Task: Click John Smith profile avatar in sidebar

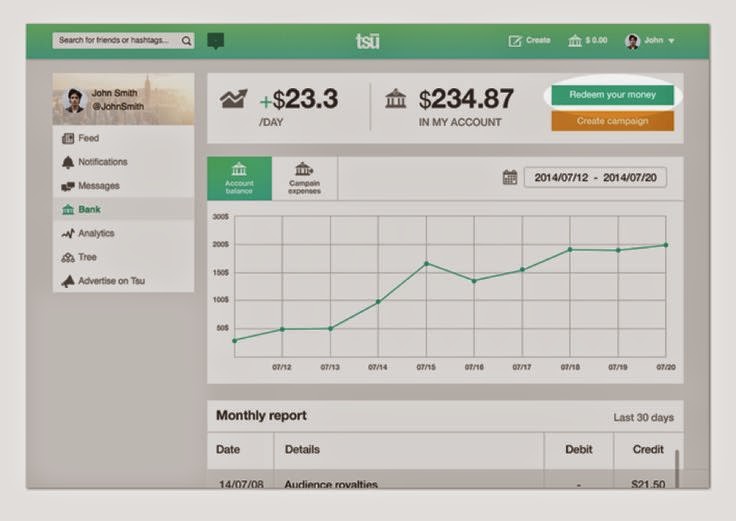Action: pos(74,100)
